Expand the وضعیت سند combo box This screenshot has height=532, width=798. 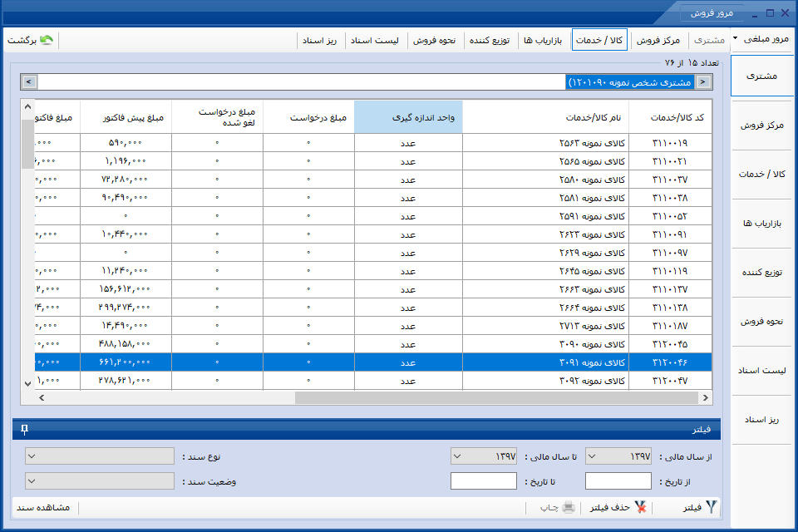[x=32, y=481]
